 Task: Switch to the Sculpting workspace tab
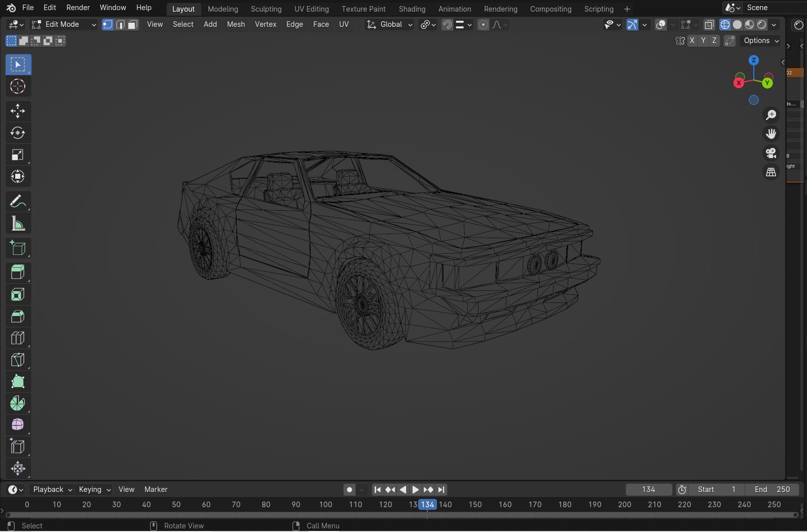click(266, 9)
